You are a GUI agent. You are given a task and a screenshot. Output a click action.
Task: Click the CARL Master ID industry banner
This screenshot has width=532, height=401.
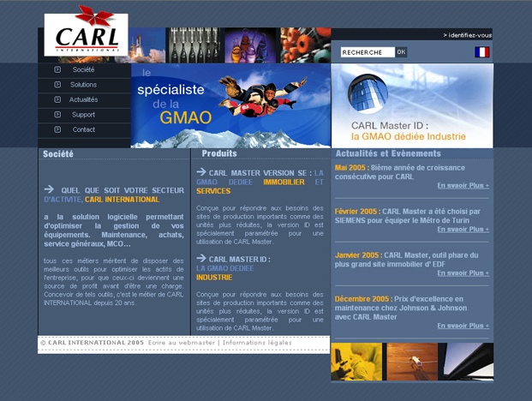pos(412,105)
